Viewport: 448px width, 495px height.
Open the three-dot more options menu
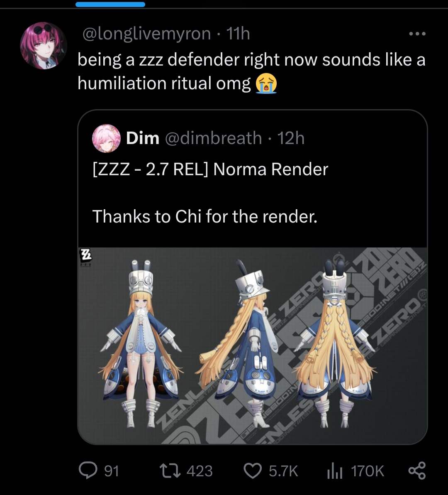[x=417, y=34]
